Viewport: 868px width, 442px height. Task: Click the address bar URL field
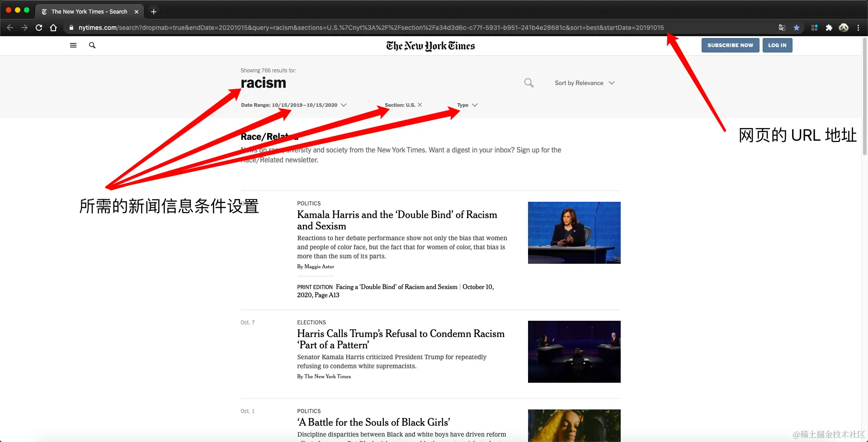371,28
